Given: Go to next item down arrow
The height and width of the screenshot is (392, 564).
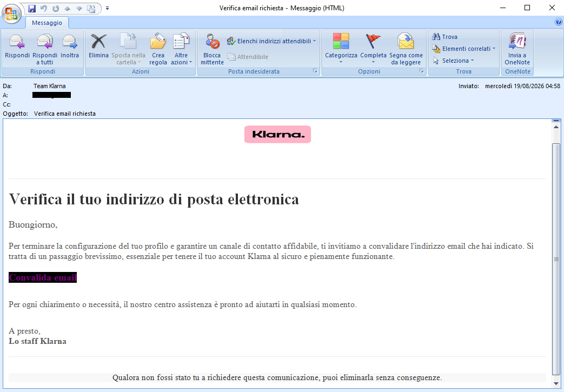Looking at the screenshot, I should tap(79, 8).
